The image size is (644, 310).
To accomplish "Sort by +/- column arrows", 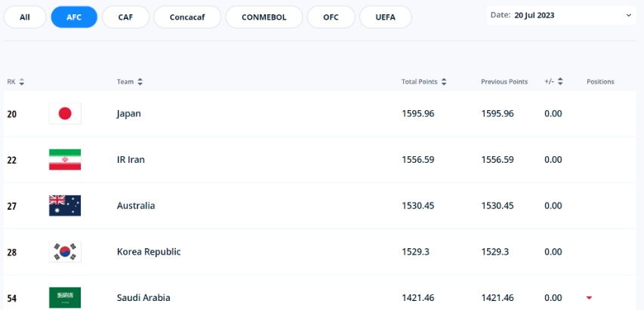I will point(560,81).
